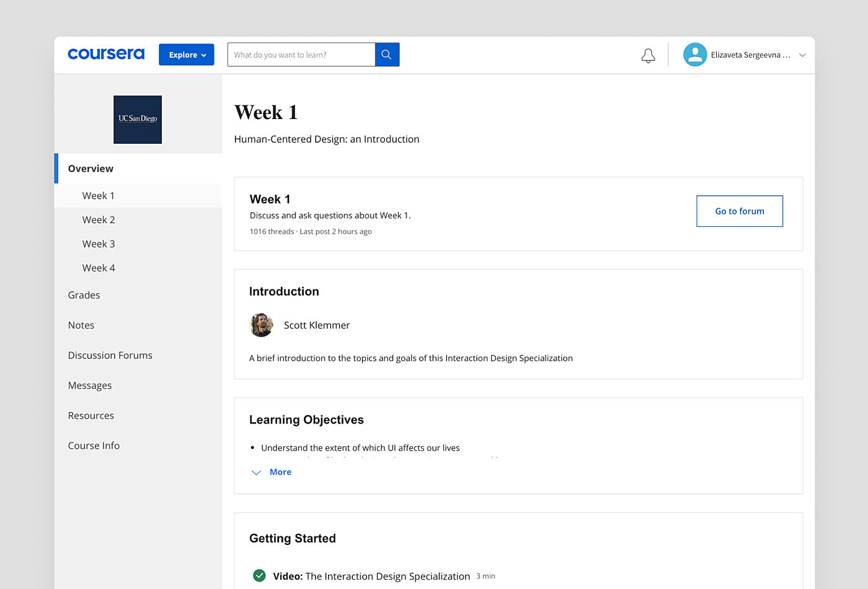The image size is (868, 589).
Task: Expand the account menu chevron
Action: pos(802,55)
